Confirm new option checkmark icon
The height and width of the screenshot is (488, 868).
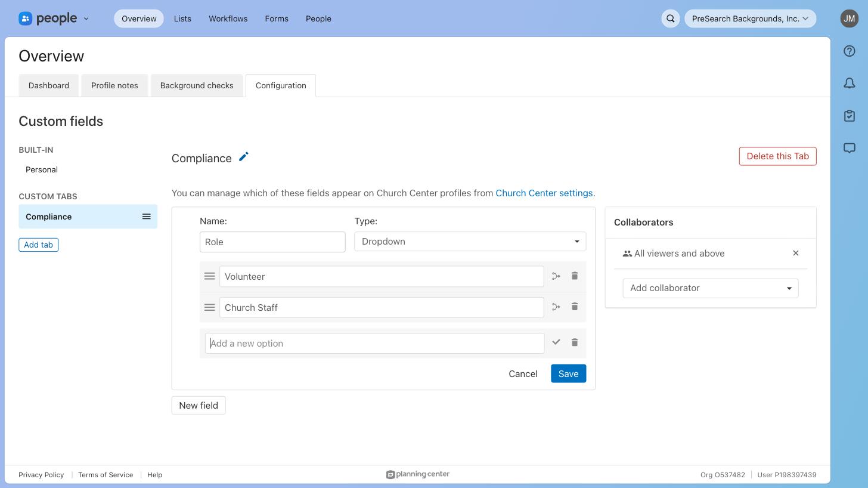(x=556, y=342)
